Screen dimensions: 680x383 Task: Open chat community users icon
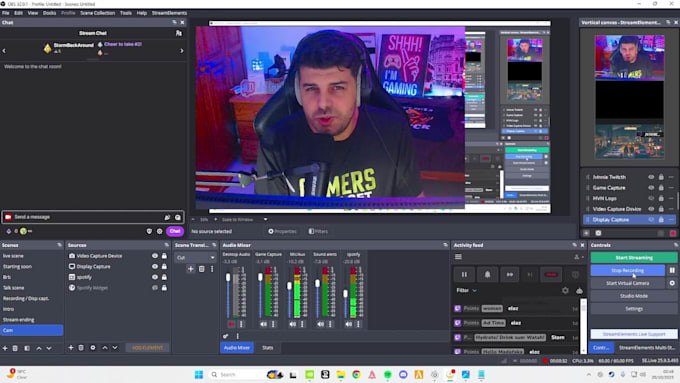(179, 33)
